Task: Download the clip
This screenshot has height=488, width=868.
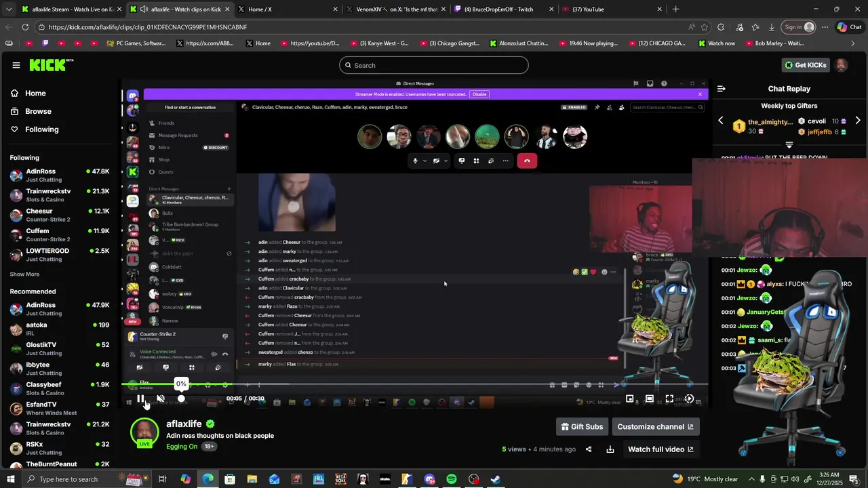Action: [x=610, y=449]
